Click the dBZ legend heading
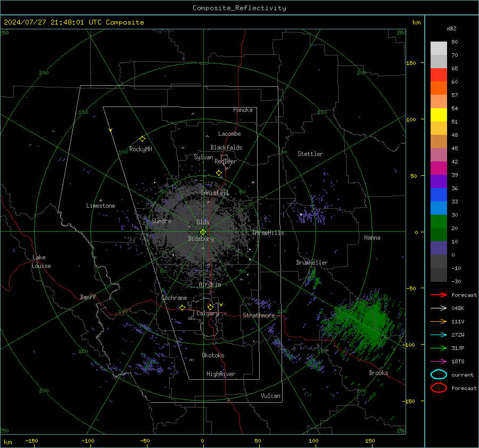Image resolution: width=479 pixels, height=448 pixels. (451, 28)
